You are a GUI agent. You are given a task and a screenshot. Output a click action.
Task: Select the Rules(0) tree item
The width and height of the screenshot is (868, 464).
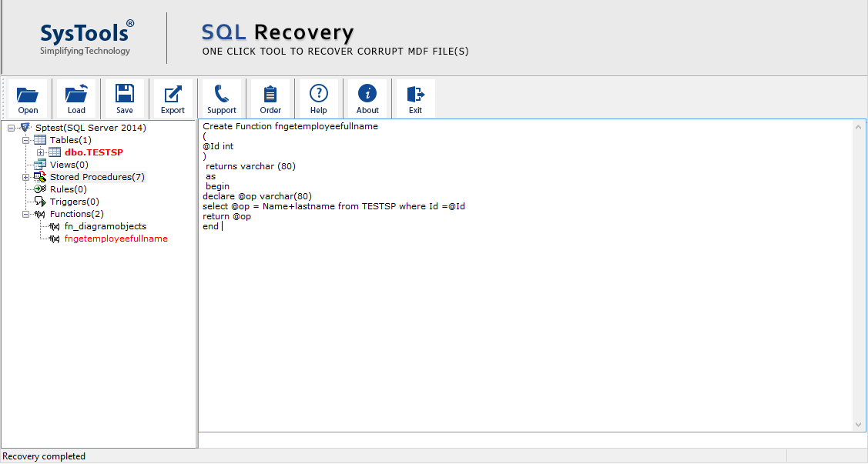(x=69, y=189)
